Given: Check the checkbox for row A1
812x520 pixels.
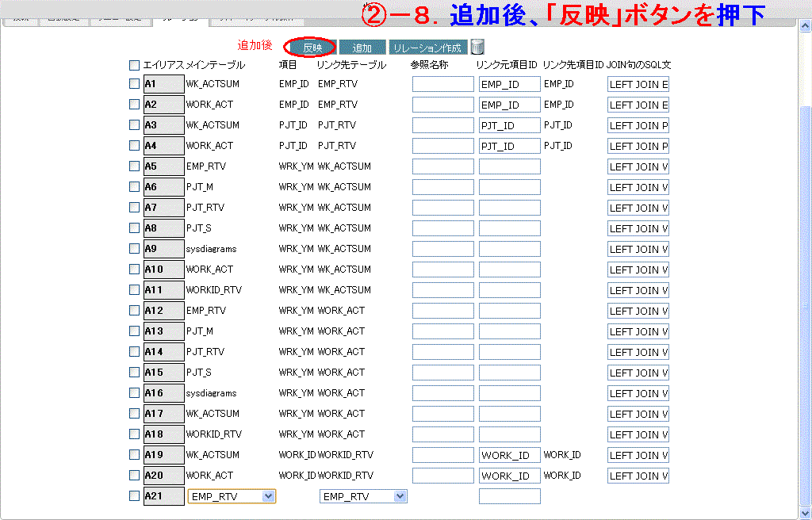Looking at the screenshot, I should (134, 84).
